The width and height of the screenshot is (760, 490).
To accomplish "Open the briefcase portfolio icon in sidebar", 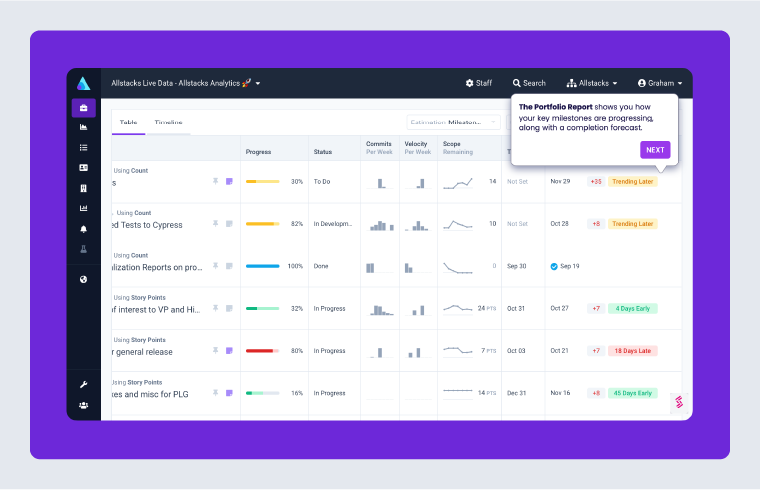I will coord(84,107).
